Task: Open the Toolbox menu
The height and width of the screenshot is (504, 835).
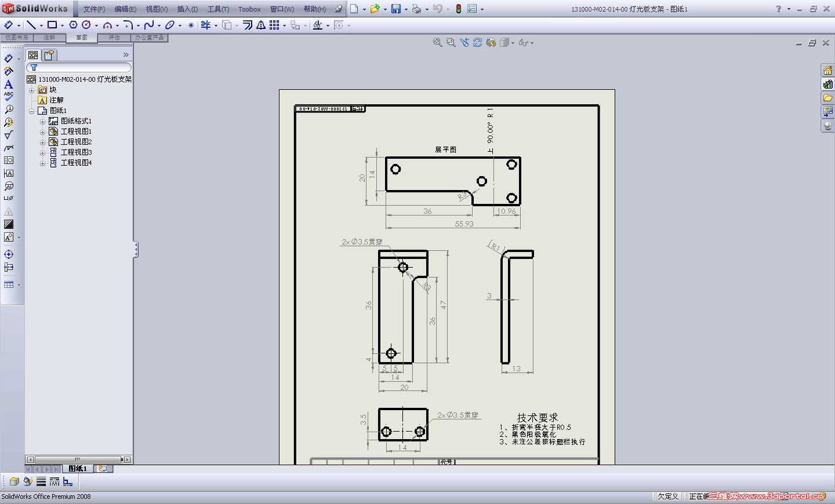Action: (x=249, y=9)
